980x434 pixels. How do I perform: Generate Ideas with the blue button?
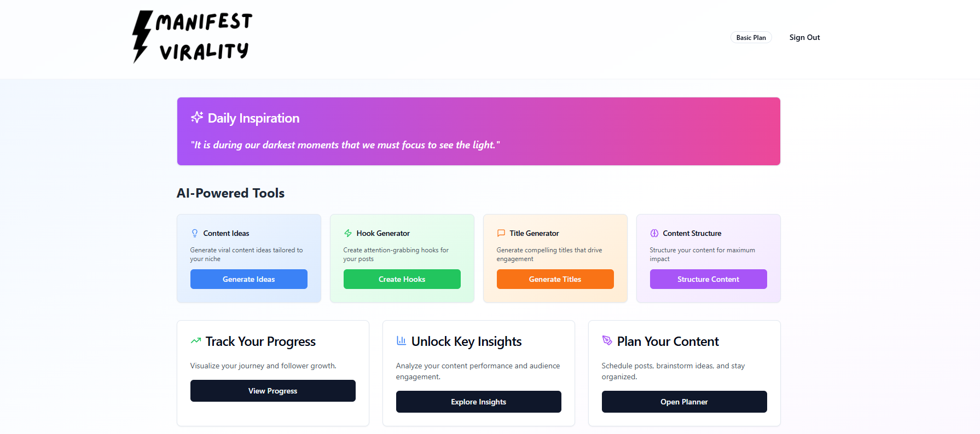coord(249,279)
